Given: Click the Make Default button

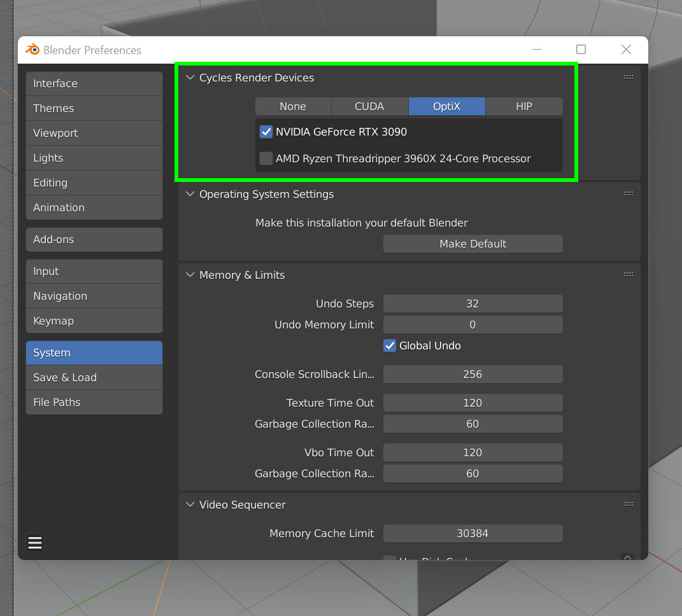Looking at the screenshot, I should coord(472,244).
